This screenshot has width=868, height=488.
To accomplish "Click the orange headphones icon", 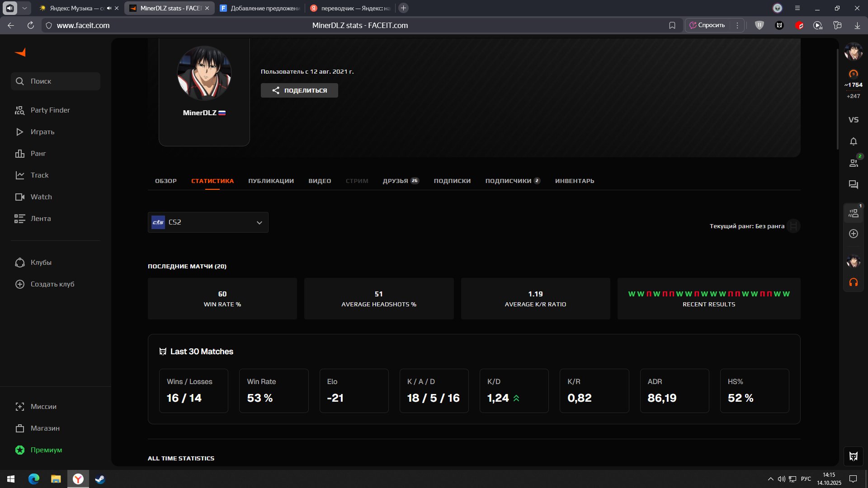I will pos(853,282).
